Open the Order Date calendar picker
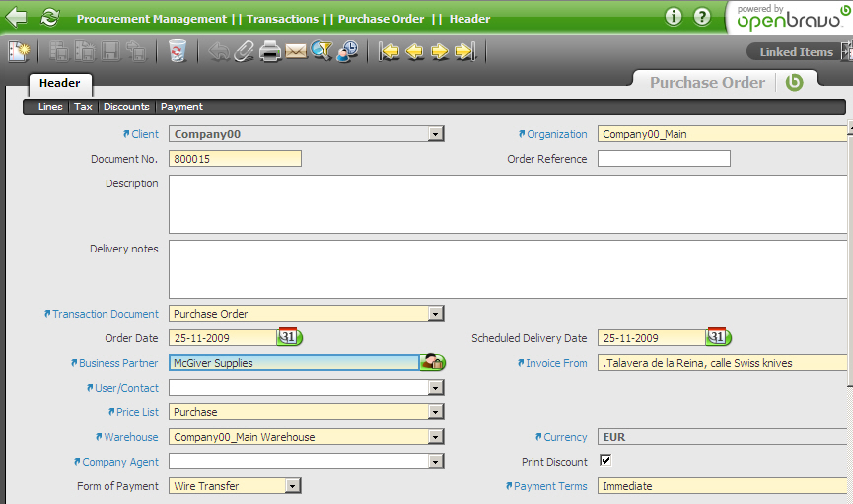This screenshot has height=504, width=853. coord(290,337)
